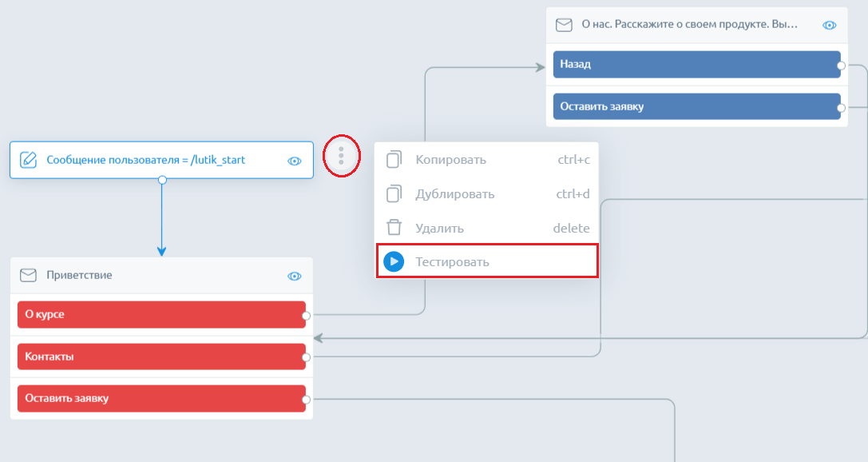Click the red О курсе button
The image size is (868, 462).
click(161, 314)
